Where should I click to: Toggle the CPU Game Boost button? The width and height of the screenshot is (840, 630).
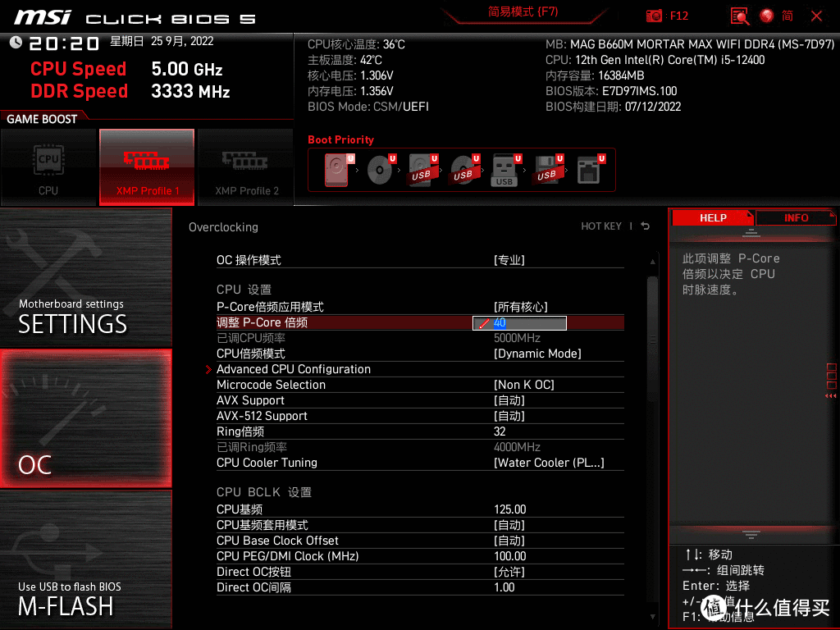coord(48,167)
